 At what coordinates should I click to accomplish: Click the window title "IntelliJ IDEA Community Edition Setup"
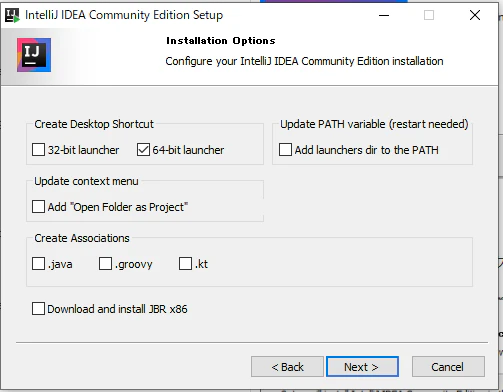(124, 15)
